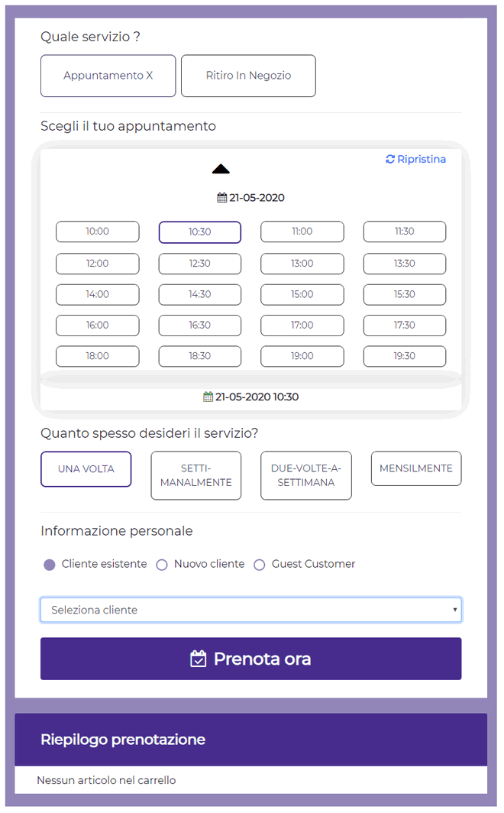Choose the Ritiro In Negozio service
This screenshot has height=813, width=504.
[248, 76]
